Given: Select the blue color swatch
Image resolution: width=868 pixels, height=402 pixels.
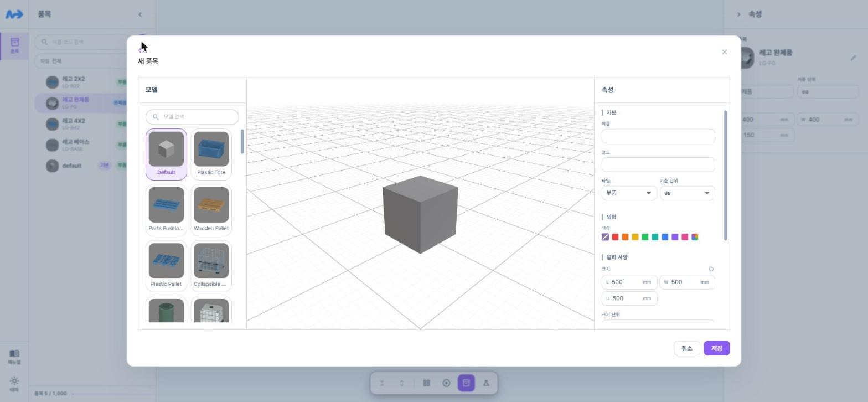Looking at the screenshot, I should pos(665,237).
